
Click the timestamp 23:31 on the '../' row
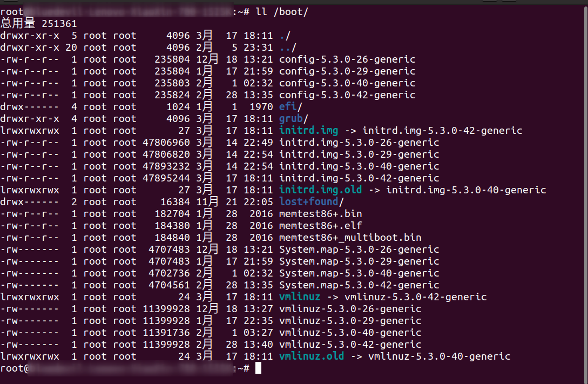pos(259,48)
